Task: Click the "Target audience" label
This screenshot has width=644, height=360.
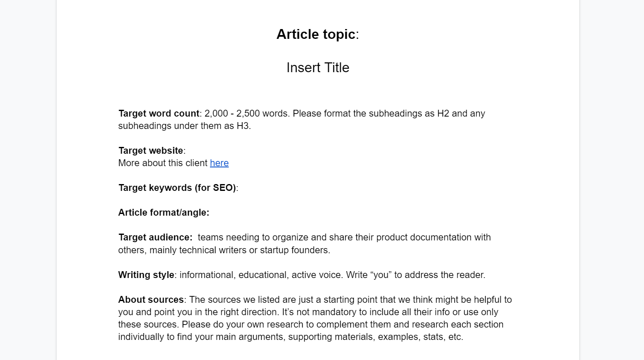Action: click(x=155, y=237)
